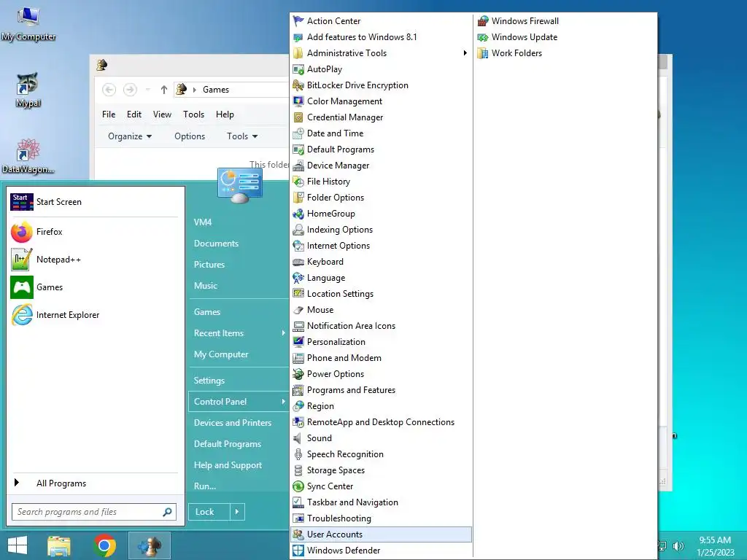Click the clock showing 9:55 AM
747x560 pixels.
click(x=715, y=540)
